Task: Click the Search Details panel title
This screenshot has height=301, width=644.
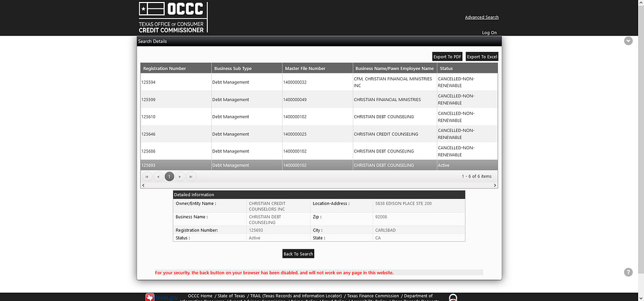Action: [153, 41]
